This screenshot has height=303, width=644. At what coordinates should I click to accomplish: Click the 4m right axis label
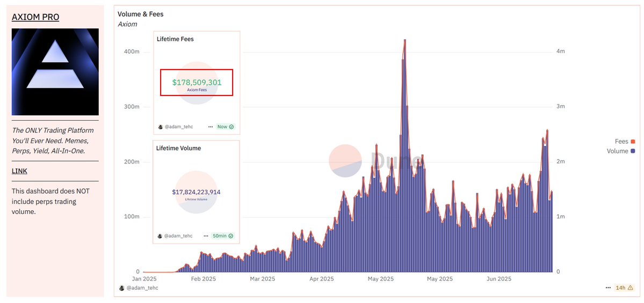(561, 51)
